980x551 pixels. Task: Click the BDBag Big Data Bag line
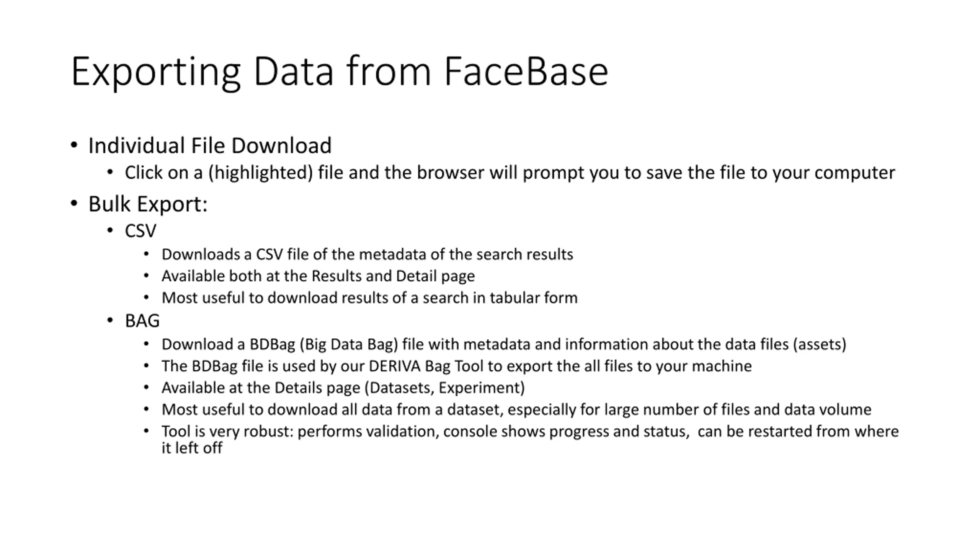[x=504, y=345]
